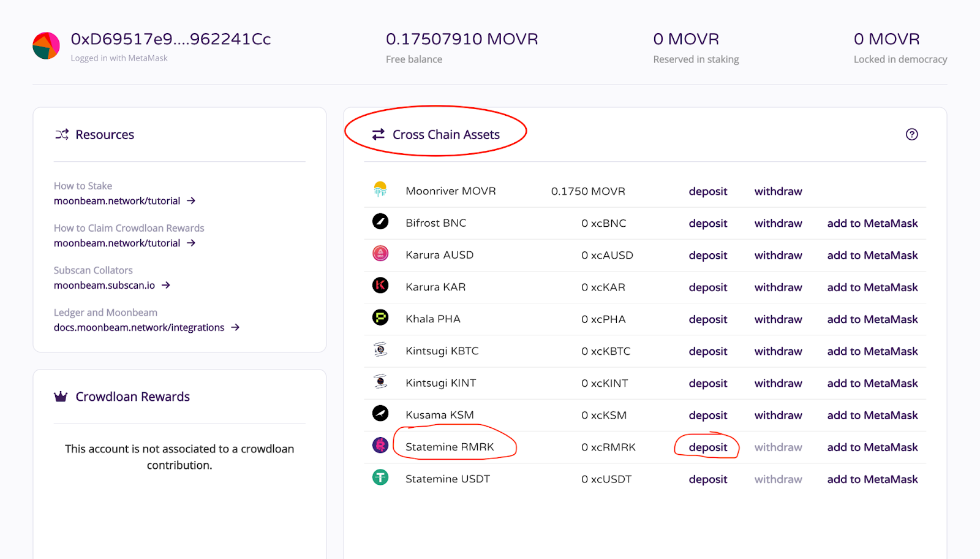This screenshot has width=980, height=559.
Task: Withdraw Karura AUSD
Action: (778, 255)
